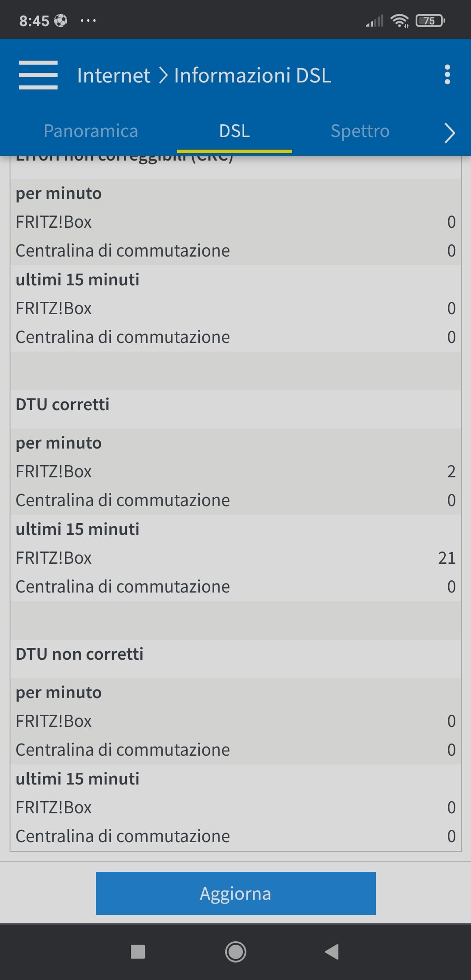Viewport: 471px width, 980px height.
Task: Tap the Android home circle button
Action: pos(235,952)
